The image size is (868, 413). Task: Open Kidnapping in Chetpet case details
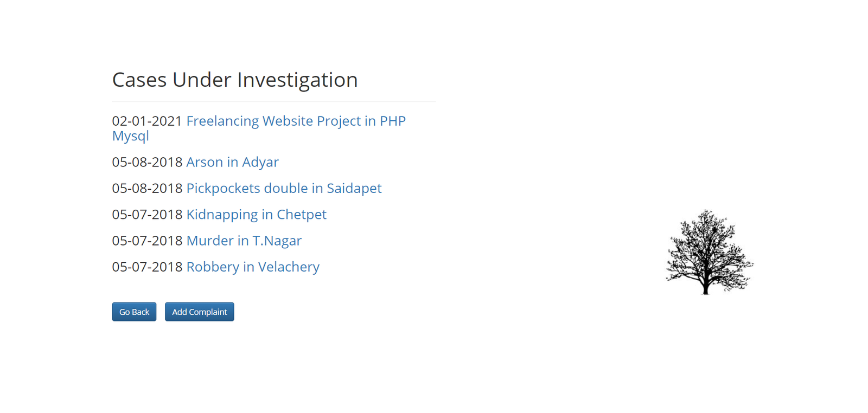pyautogui.click(x=256, y=215)
